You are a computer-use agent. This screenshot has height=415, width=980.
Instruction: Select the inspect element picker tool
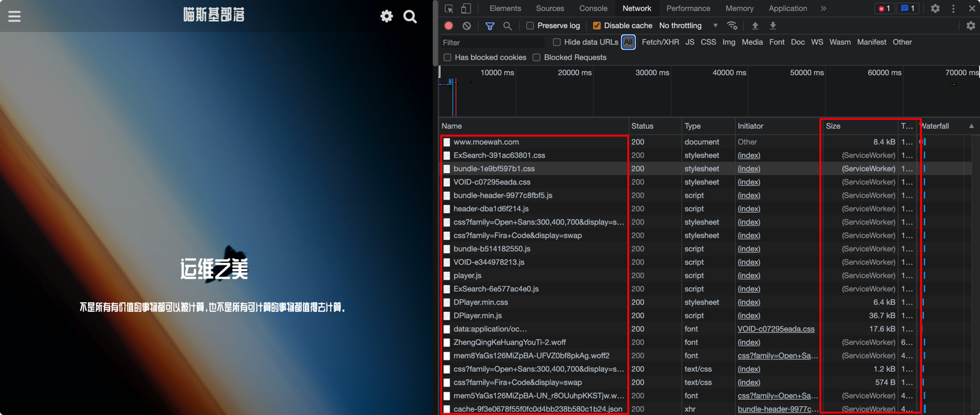click(449, 8)
